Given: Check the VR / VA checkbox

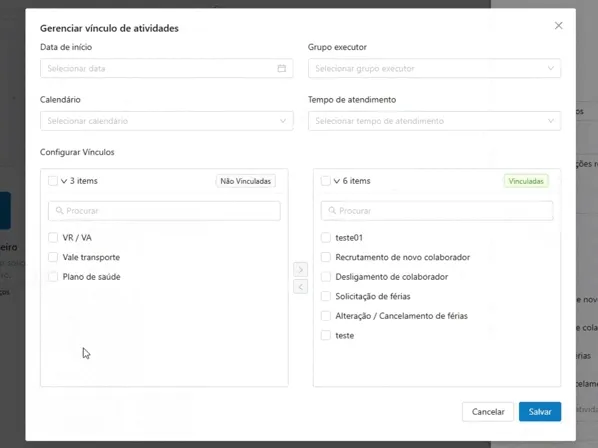Looking at the screenshot, I should coord(53,238).
